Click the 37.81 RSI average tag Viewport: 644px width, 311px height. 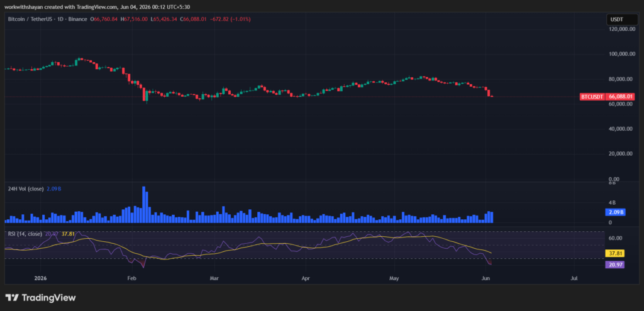coord(615,254)
